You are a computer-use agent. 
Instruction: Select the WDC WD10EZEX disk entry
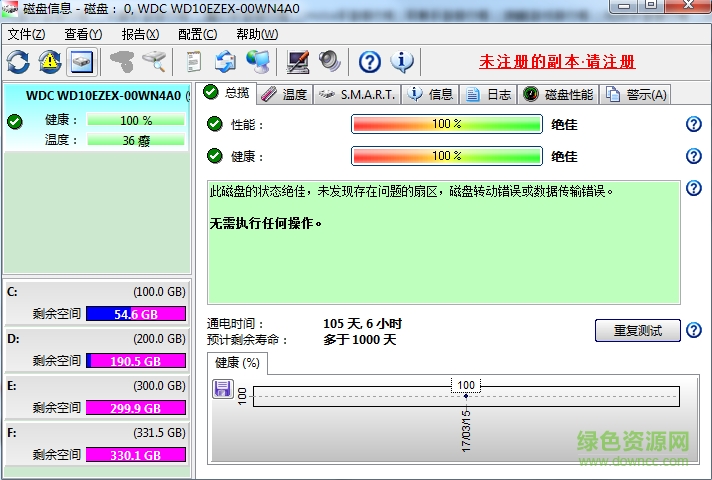click(x=97, y=96)
